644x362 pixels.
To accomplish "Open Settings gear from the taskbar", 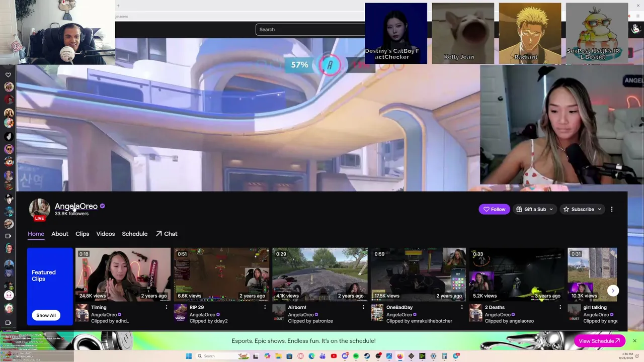I will 433,356.
